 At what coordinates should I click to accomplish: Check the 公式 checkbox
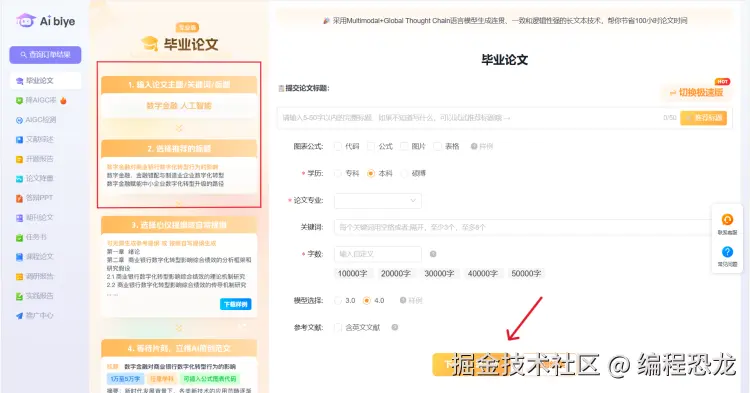click(x=371, y=146)
